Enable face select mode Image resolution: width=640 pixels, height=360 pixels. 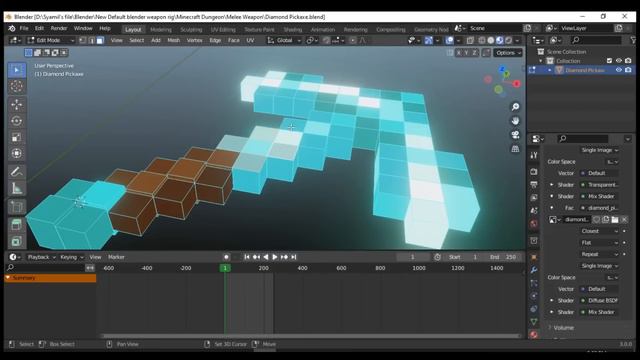coord(100,40)
